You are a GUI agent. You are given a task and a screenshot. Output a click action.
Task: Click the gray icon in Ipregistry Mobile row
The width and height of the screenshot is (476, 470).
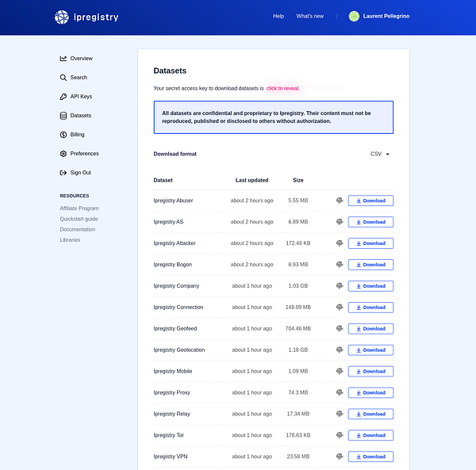click(340, 371)
